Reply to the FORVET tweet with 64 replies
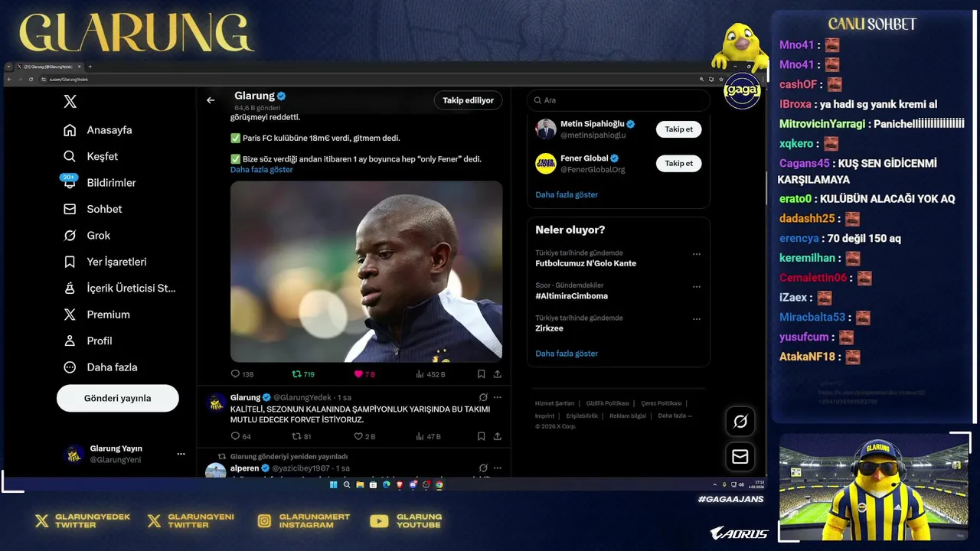This screenshot has width=980, height=551. click(x=240, y=436)
